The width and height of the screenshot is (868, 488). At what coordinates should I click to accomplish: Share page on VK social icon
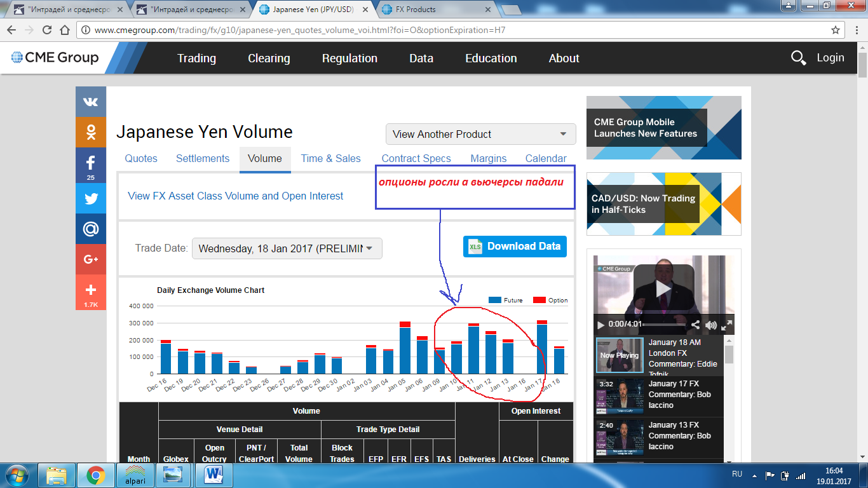pos(91,102)
